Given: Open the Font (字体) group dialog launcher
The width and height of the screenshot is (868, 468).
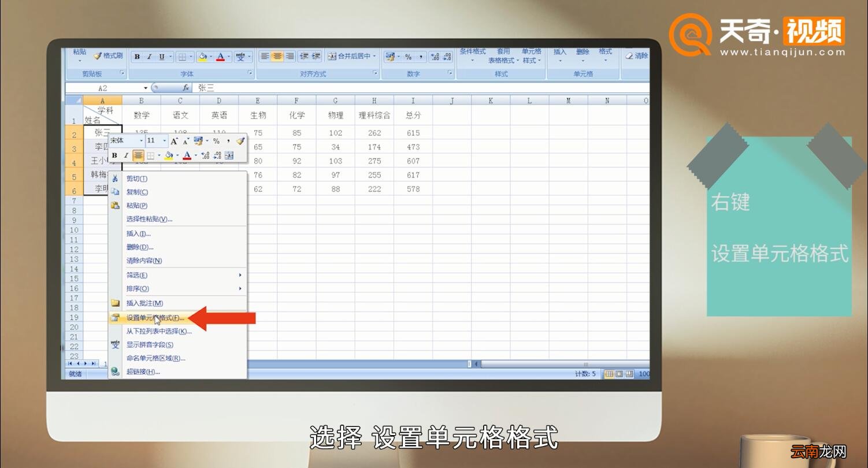Looking at the screenshot, I should coord(250,73).
